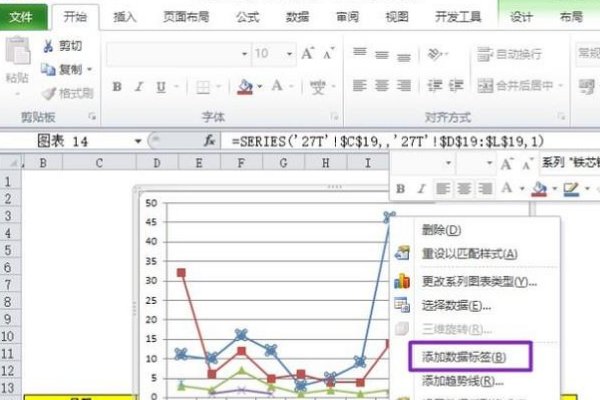Toggle Underline in the ribbon font group
The width and height of the screenshot is (600, 400).
(161, 87)
